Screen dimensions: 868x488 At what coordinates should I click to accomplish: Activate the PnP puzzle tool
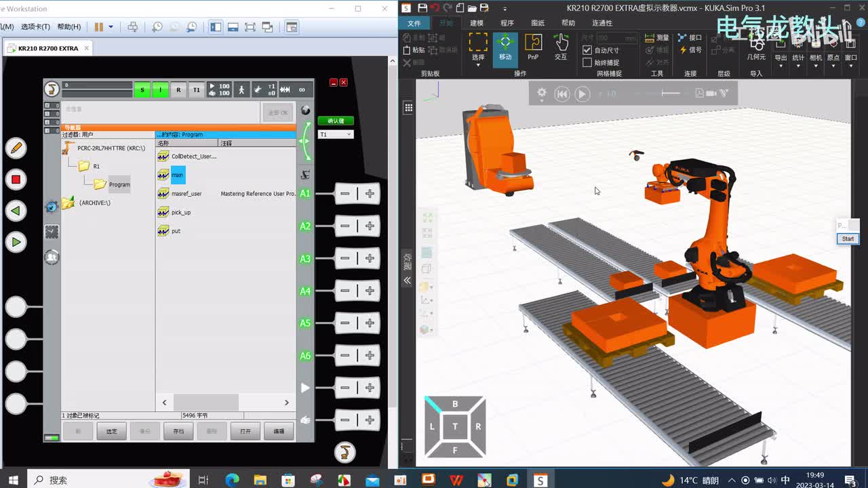coord(533,46)
